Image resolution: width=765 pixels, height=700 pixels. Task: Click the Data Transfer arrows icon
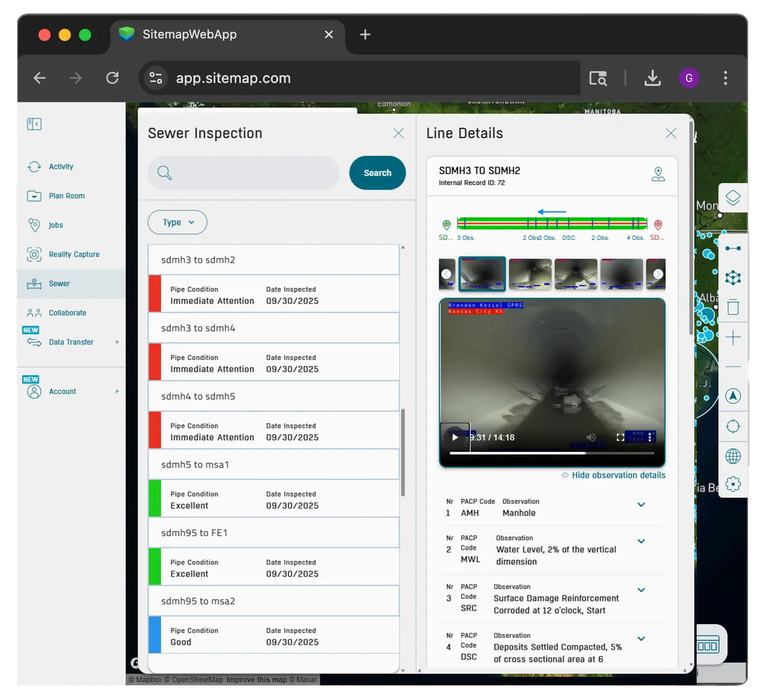coord(34,342)
